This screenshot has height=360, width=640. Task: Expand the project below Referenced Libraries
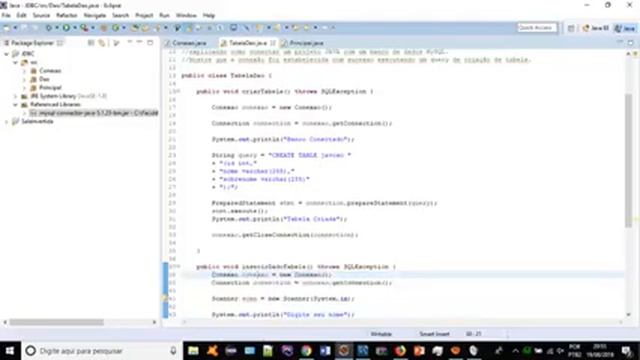pos(6,122)
